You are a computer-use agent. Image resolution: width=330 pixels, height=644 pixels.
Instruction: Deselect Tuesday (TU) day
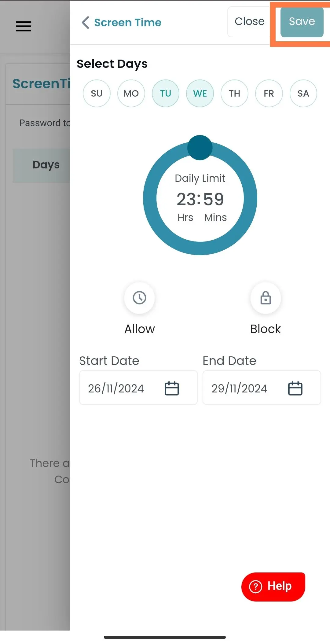pyautogui.click(x=166, y=94)
